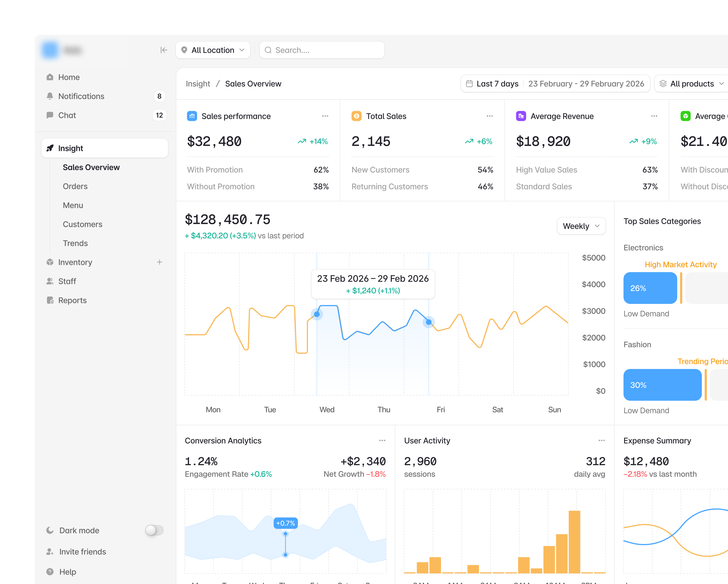
Task: Open the Sales performance card options menu
Action: point(325,116)
